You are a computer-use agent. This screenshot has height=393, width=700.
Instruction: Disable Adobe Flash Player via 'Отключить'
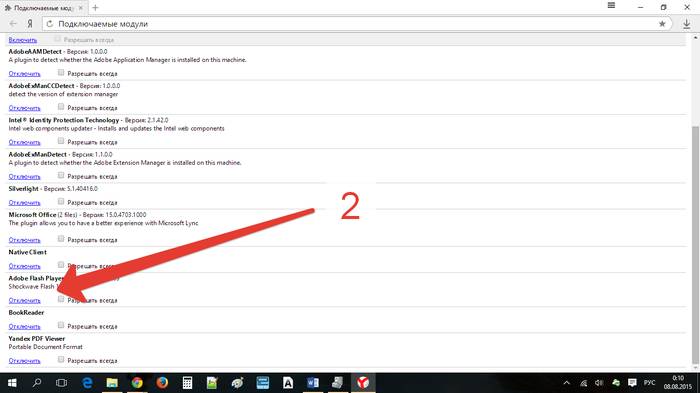tap(25, 301)
